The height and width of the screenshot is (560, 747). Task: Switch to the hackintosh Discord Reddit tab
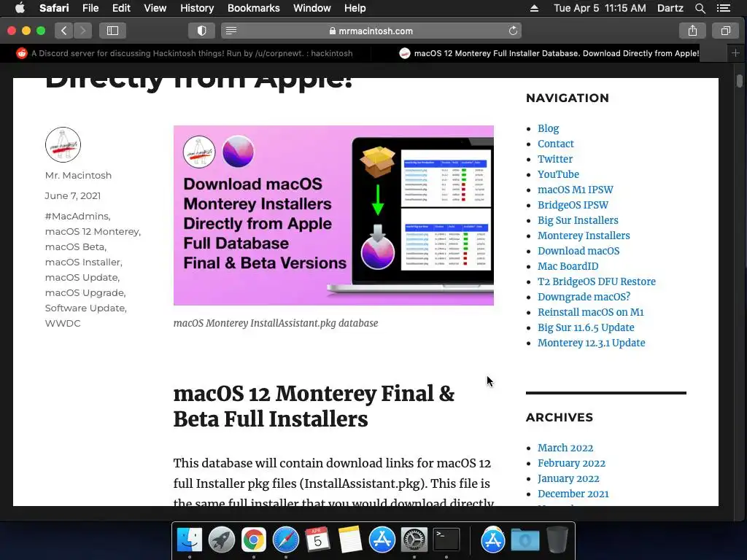coord(186,52)
